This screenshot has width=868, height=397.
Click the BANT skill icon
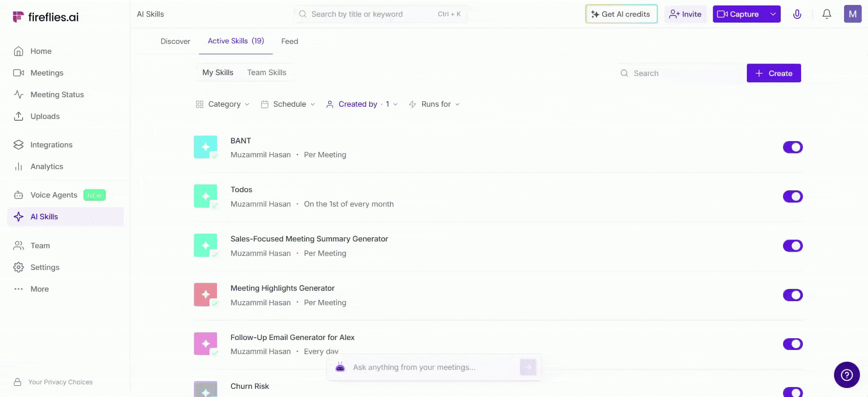point(206,147)
